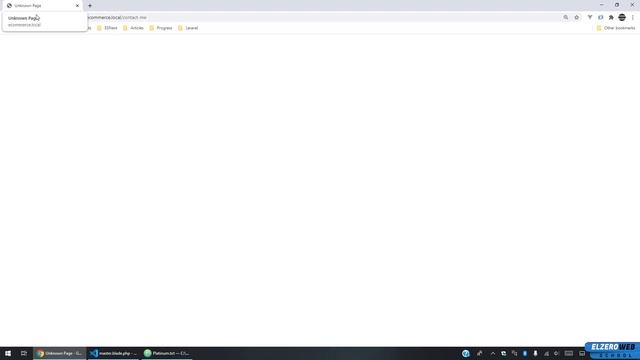Select the Unknown Page browser tab
Viewport: 640px width, 360px height.
[42, 6]
